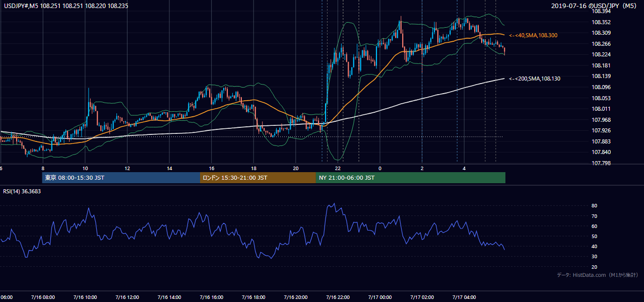
Task: Click hour tick 14 under the price chart
Action: click(169, 169)
